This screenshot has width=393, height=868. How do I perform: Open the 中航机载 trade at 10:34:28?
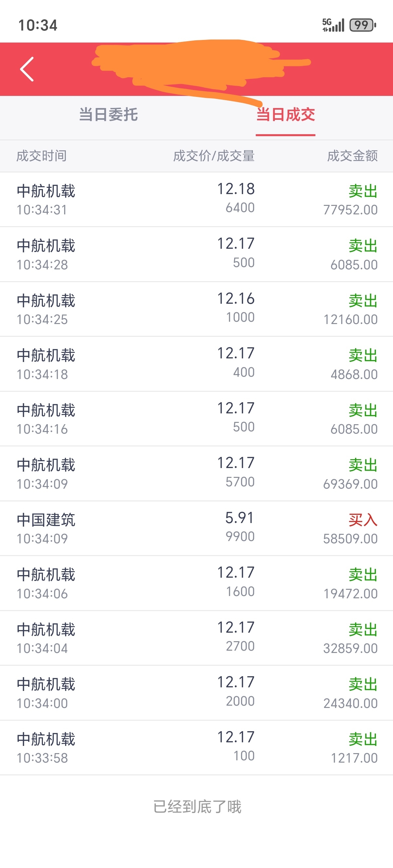click(x=196, y=254)
